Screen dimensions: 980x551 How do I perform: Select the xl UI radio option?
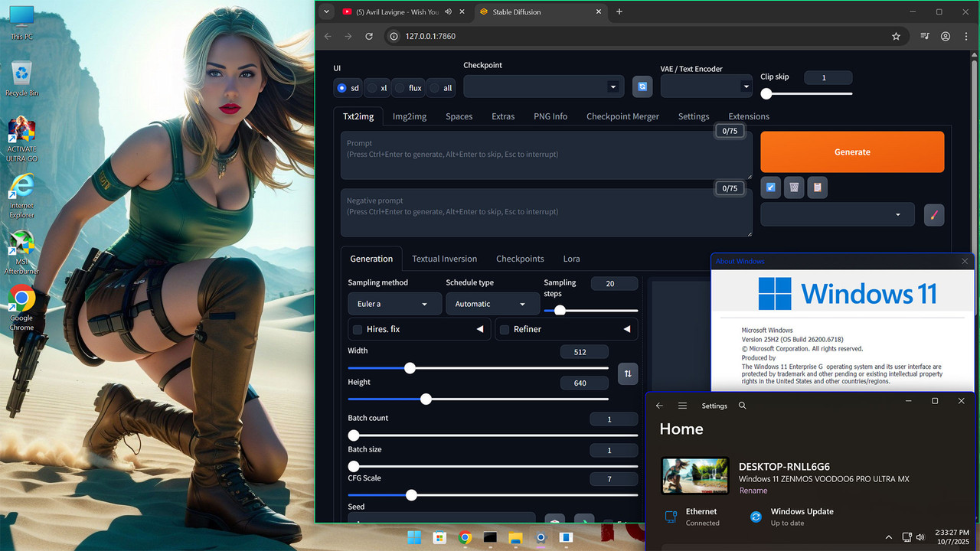click(377, 88)
